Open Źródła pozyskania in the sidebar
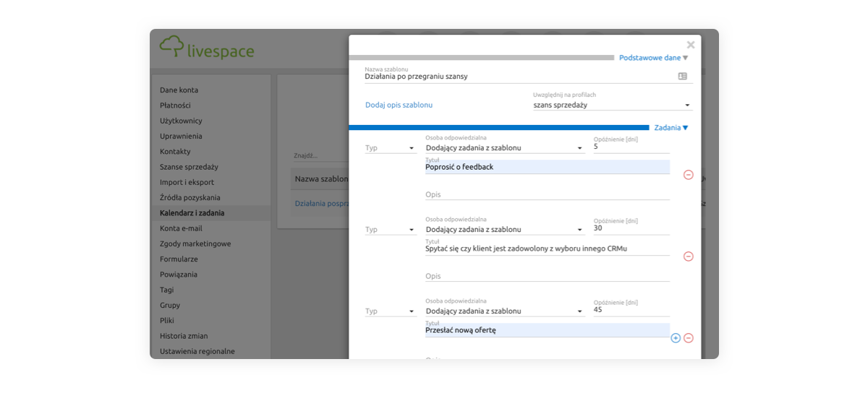This screenshot has width=868, height=393. (x=190, y=197)
